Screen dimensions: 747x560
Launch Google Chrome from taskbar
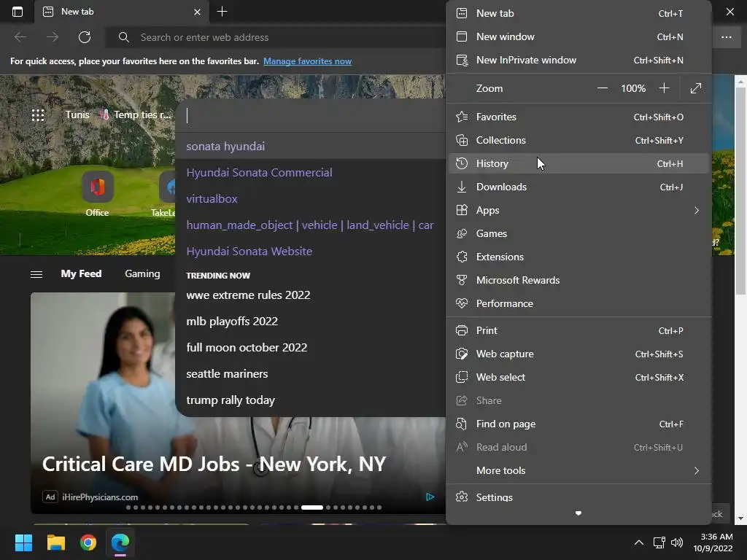pyautogui.click(x=88, y=542)
